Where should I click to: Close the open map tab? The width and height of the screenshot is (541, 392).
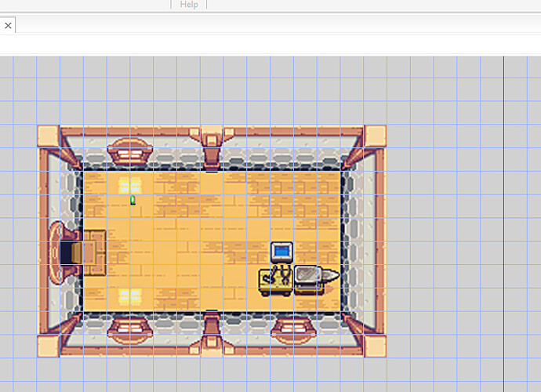(8, 26)
